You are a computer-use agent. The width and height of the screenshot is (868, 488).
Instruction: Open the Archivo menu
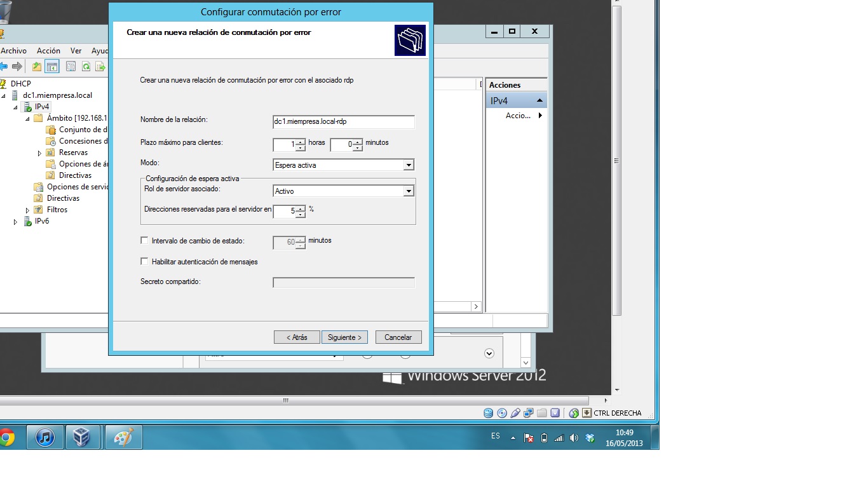click(x=14, y=51)
